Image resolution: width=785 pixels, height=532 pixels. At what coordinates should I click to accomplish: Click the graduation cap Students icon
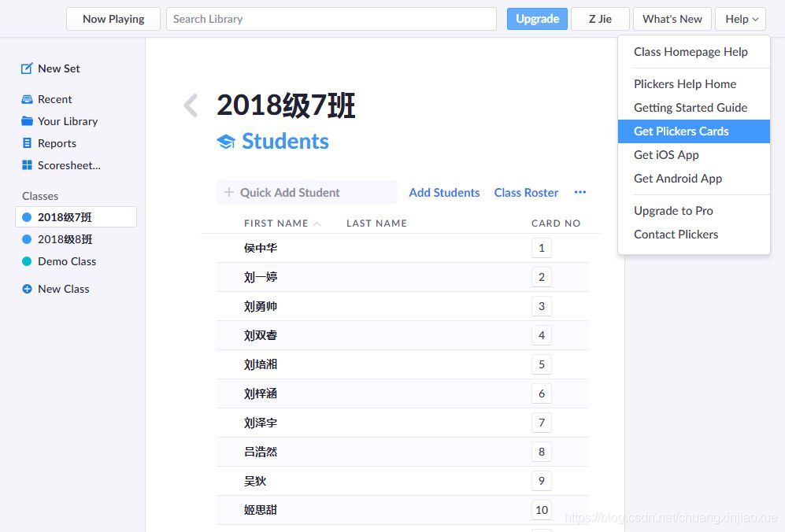[226, 142]
